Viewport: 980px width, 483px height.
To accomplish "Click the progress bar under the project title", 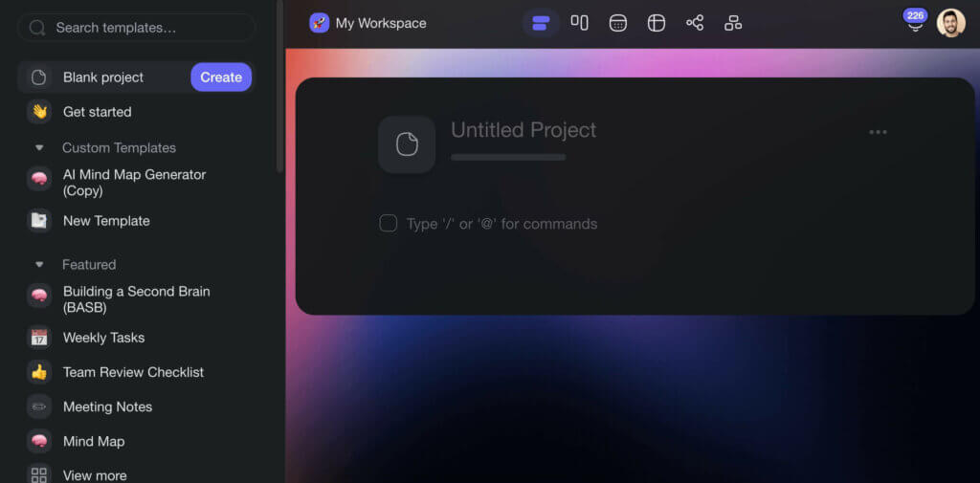I will [508, 157].
